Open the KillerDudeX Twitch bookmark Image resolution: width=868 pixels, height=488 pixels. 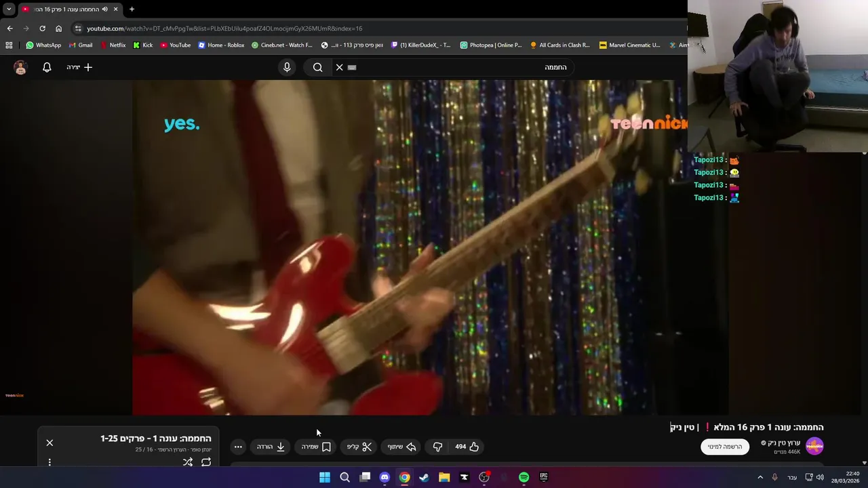pyautogui.click(x=421, y=45)
